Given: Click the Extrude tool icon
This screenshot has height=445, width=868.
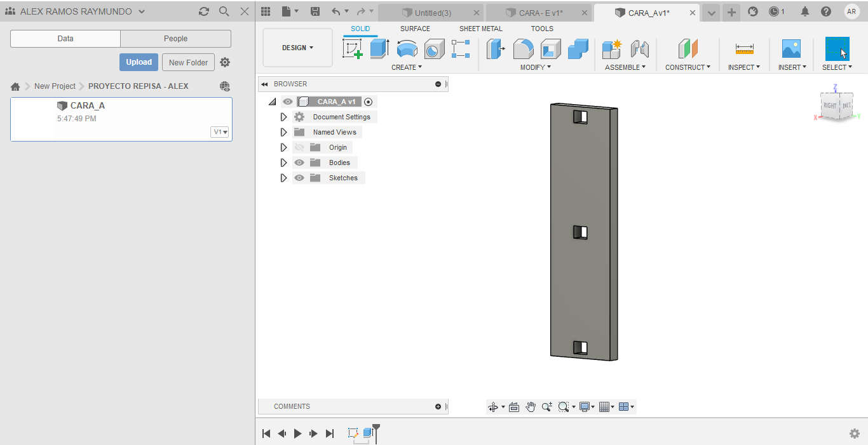Looking at the screenshot, I should 379,49.
